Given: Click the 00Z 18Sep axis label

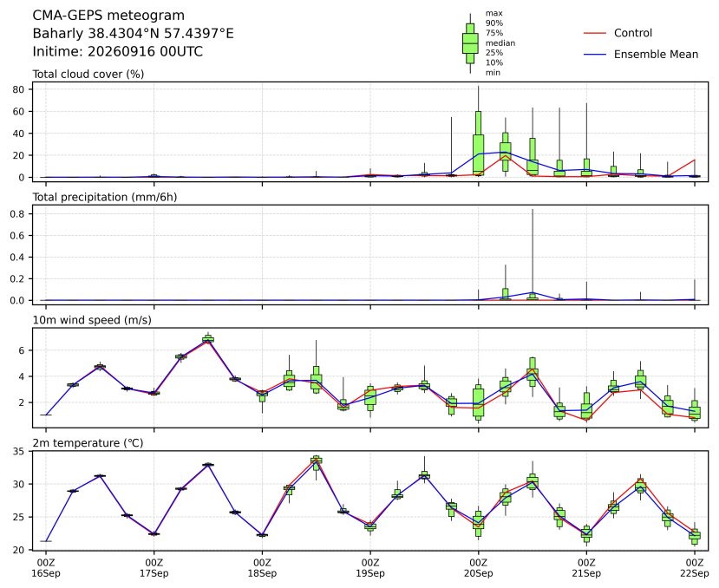Looking at the screenshot, I should (262, 568).
